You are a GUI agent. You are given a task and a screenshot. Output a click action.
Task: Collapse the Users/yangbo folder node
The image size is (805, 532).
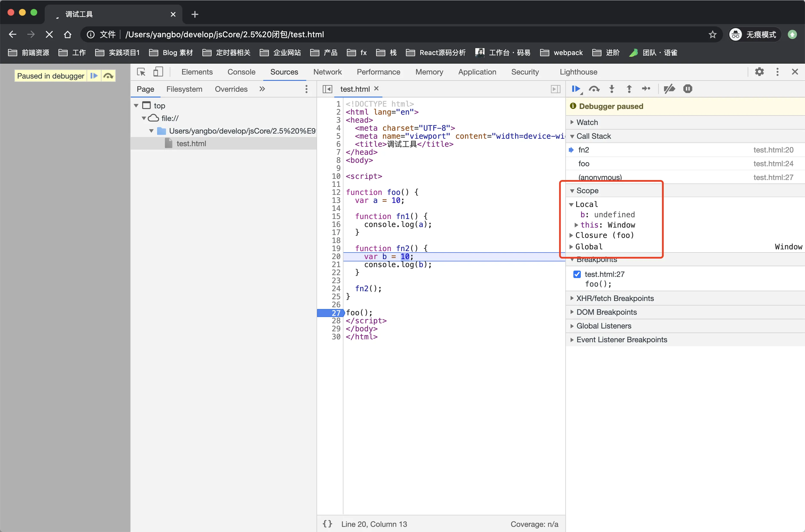[x=151, y=131]
